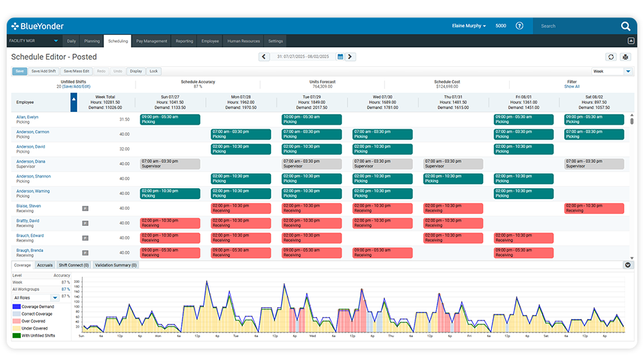The height and width of the screenshot is (362, 644).
Task: Toggle the employee column sort arrow
Action: pyautogui.click(x=74, y=102)
